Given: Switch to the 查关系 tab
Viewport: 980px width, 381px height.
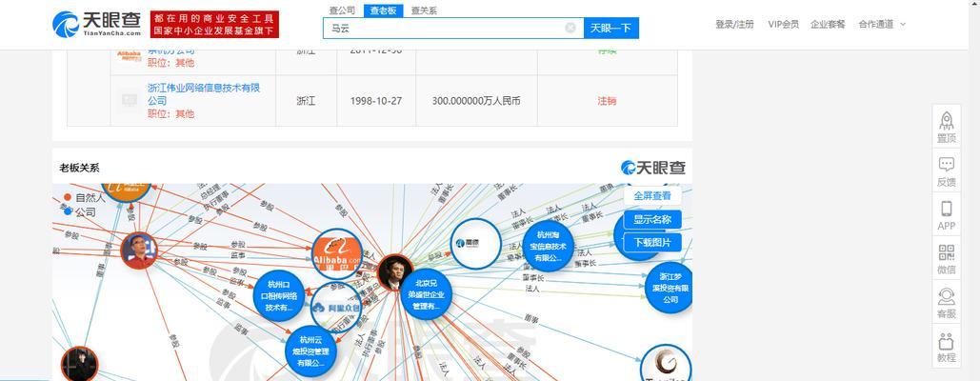Looking at the screenshot, I should (x=425, y=10).
